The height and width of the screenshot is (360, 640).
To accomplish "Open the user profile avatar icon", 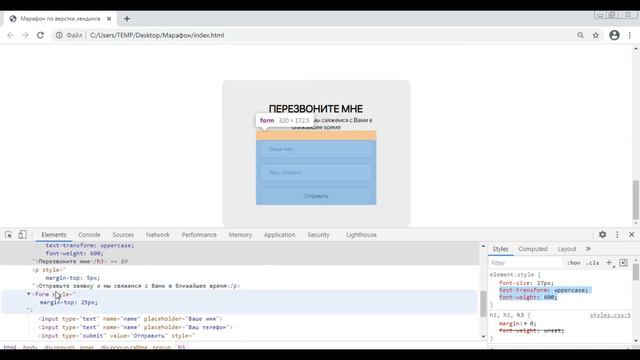I will pos(614,36).
